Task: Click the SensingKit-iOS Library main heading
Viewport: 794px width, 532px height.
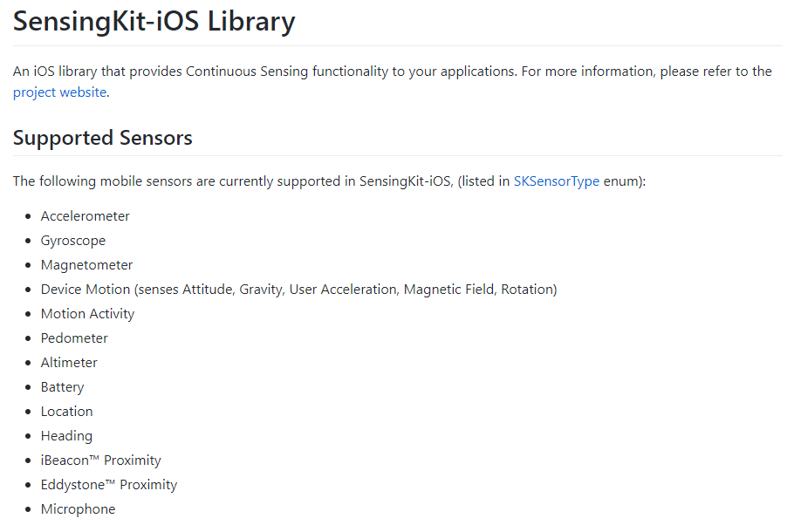Action: point(154,22)
